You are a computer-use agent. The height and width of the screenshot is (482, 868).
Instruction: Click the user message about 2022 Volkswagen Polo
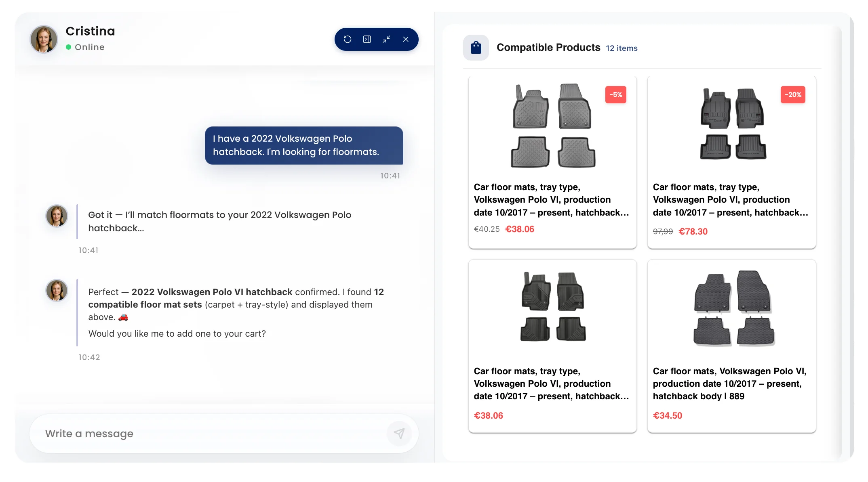coord(304,145)
